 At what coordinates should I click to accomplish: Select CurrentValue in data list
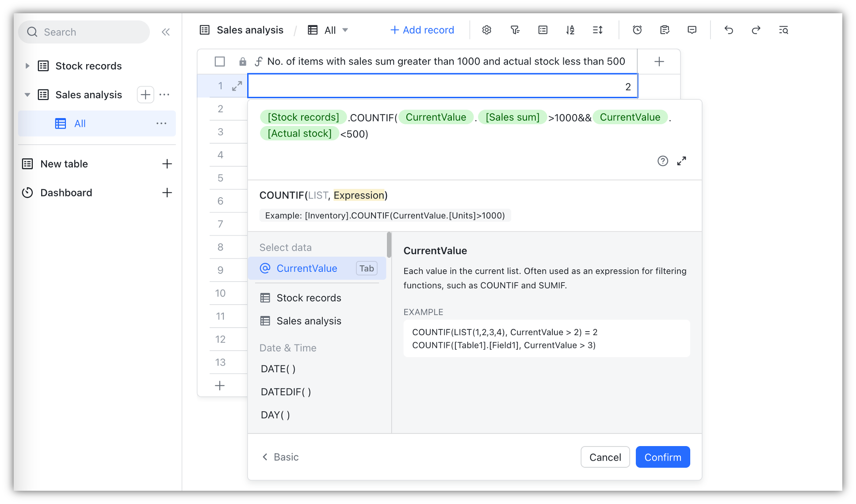(x=317, y=268)
